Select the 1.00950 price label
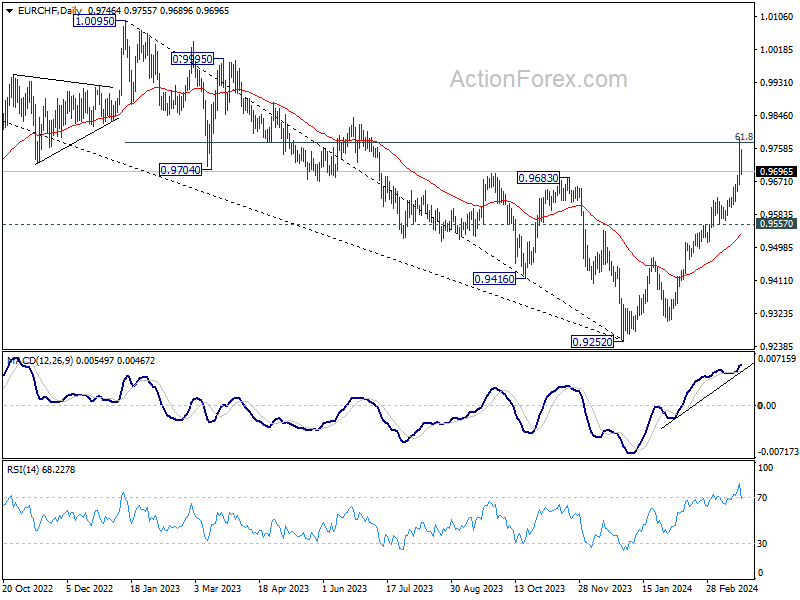This screenshot has height=600, width=800. point(94,21)
